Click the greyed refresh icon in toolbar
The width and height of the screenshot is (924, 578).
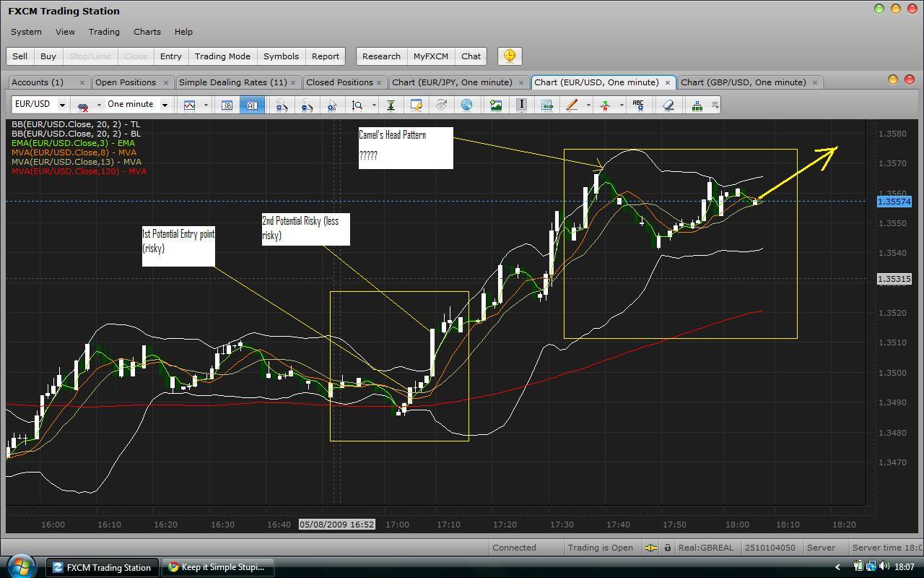click(441, 105)
